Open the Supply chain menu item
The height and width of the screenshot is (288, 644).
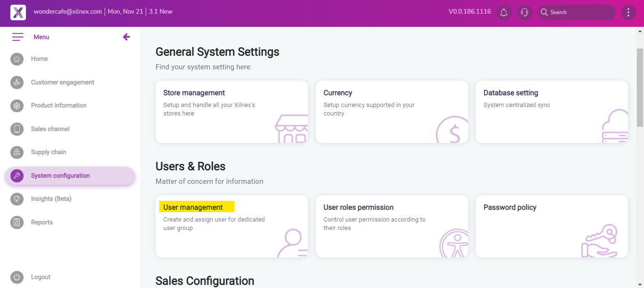point(49,152)
